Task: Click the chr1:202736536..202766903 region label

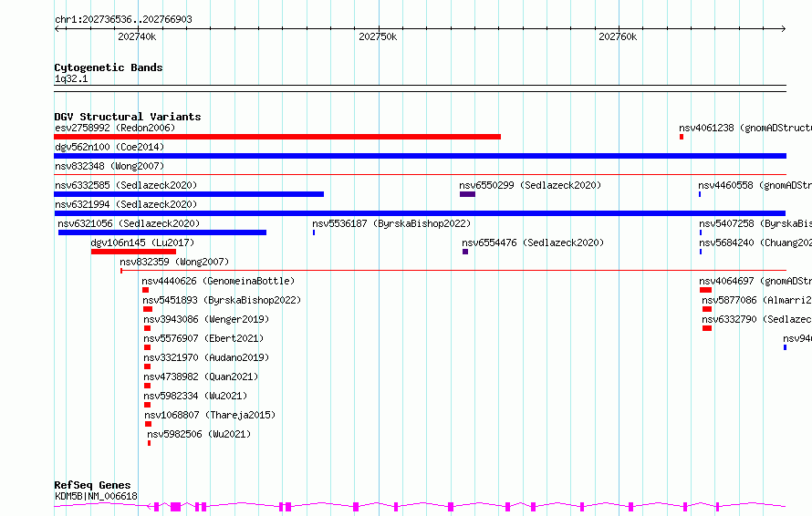Action: 123,20
